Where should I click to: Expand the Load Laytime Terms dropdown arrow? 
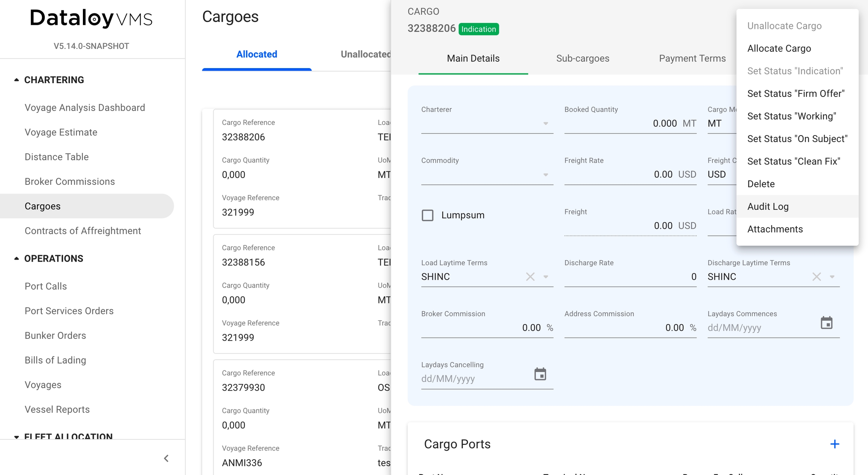point(546,277)
